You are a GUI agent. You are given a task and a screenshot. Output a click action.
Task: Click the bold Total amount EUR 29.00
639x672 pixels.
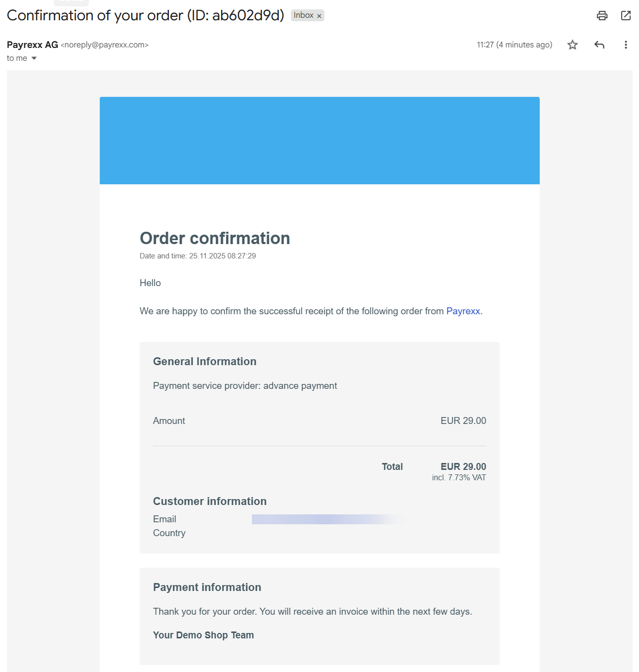[x=463, y=466]
